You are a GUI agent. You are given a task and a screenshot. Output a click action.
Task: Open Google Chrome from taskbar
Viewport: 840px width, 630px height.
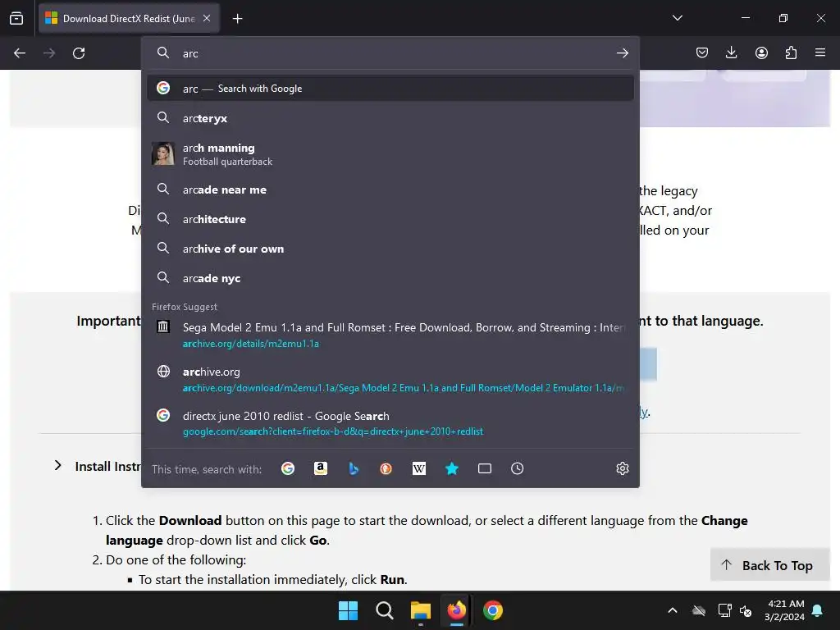493,610
